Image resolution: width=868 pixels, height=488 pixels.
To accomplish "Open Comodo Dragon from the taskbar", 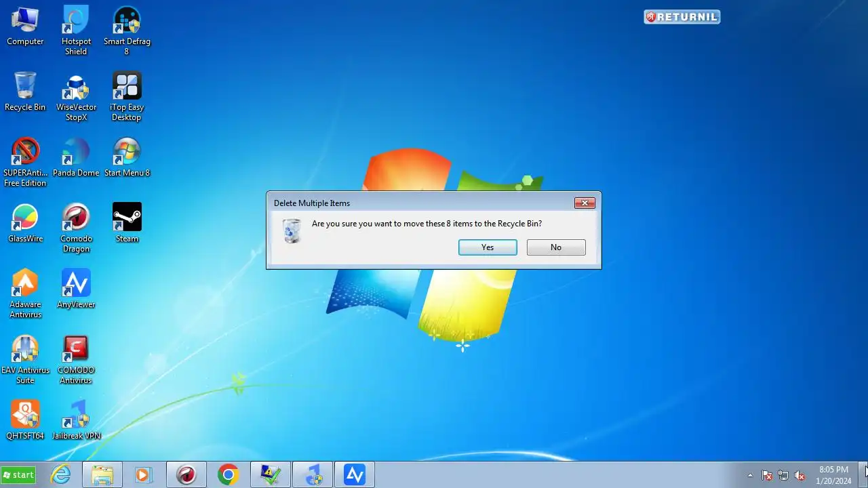I will point(186,475).
